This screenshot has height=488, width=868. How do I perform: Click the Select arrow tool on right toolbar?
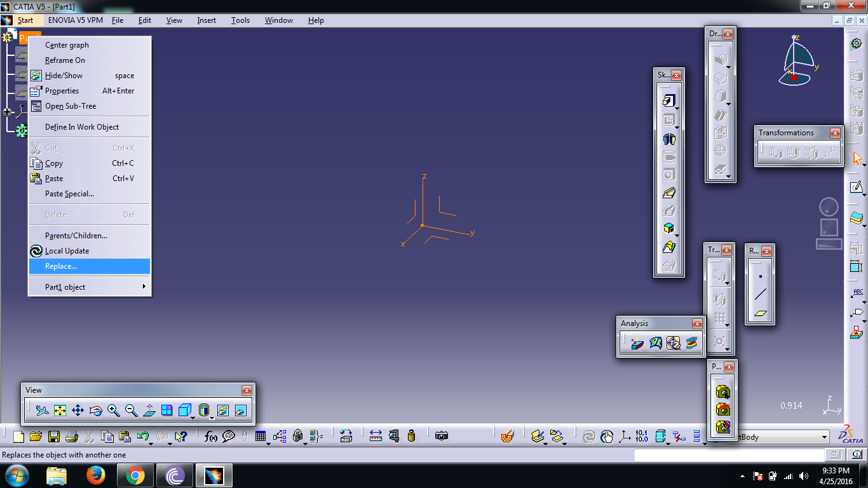pos(857,158)
